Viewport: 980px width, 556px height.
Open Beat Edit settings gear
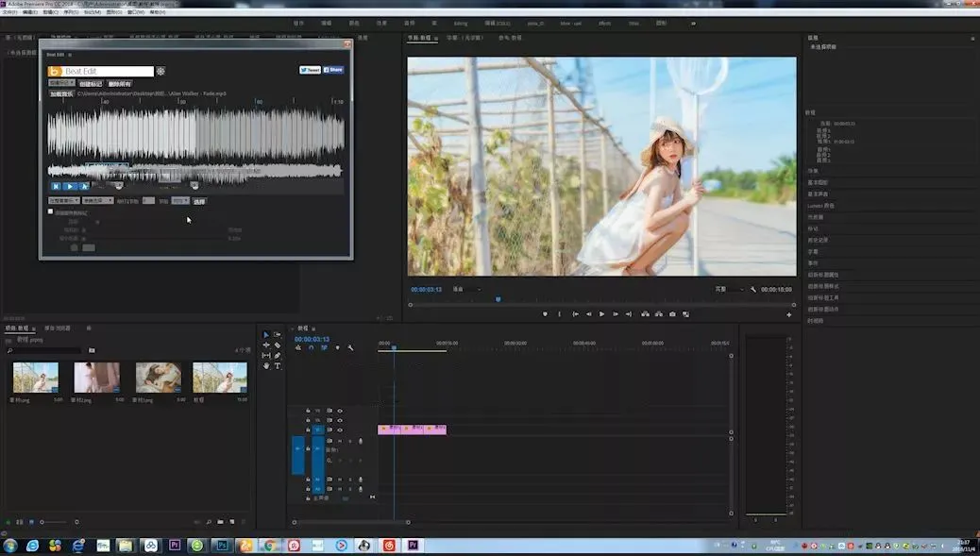point(161,71)
